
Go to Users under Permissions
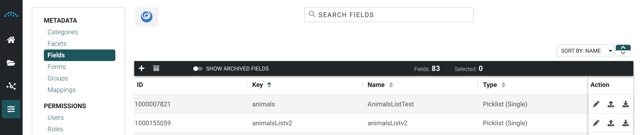point(56,117)
